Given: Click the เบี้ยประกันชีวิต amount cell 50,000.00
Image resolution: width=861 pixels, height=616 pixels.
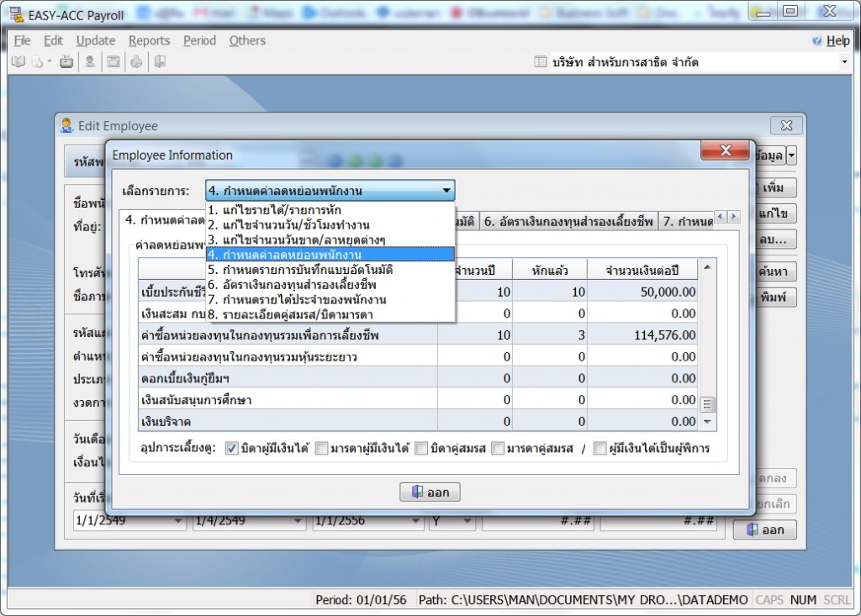Looking at the screenshot, I should coord(643,292).
